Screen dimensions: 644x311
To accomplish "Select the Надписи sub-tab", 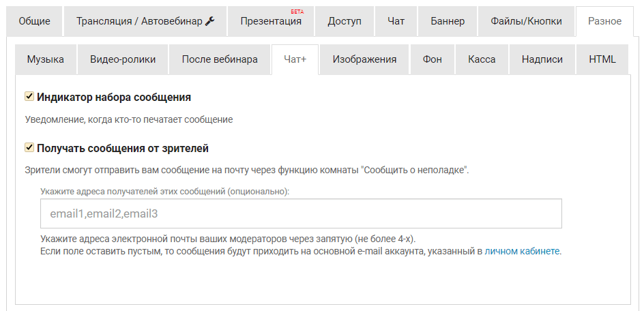I will point(542,59).
